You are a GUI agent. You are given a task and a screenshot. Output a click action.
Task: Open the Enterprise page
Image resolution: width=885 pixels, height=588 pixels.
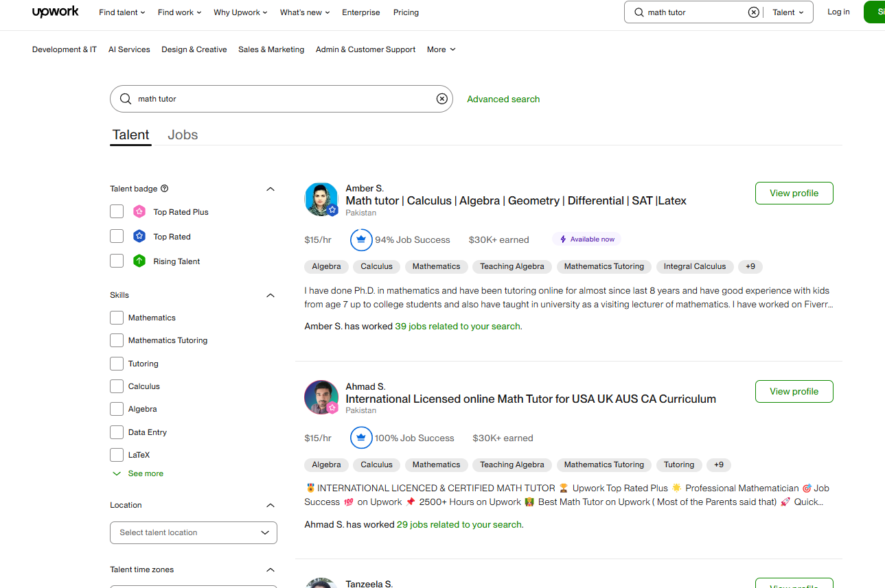(361, 12)
